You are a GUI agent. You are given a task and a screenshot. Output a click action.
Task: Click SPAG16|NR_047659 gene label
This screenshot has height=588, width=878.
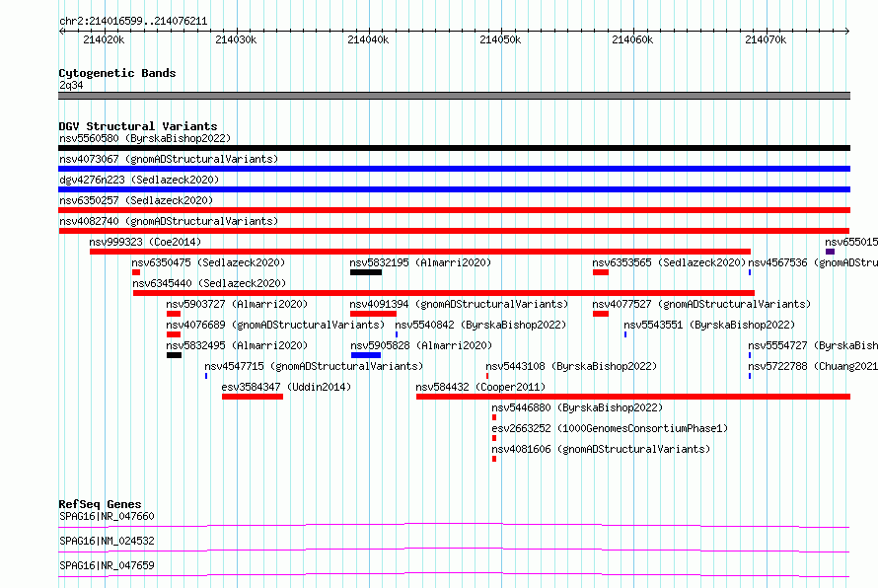pos(107,565)
